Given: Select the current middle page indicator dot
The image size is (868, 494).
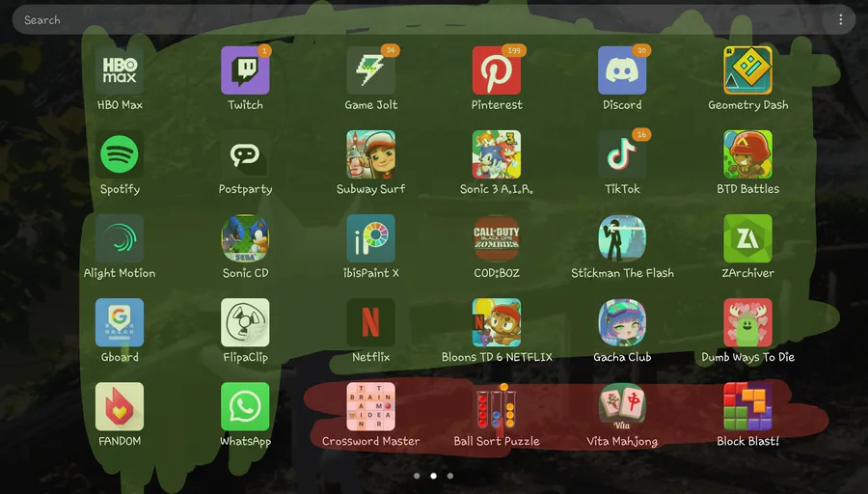Looking at the screenshot, I should [x=433, y=476].
